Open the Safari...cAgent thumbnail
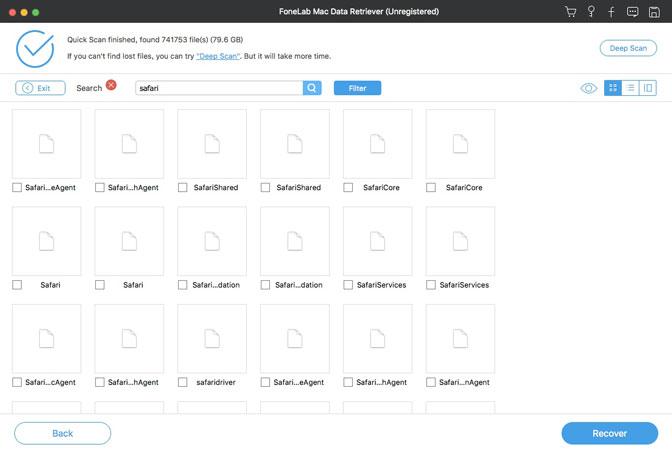This screenshot has width=672, height=454. click(x=47, y=339)
